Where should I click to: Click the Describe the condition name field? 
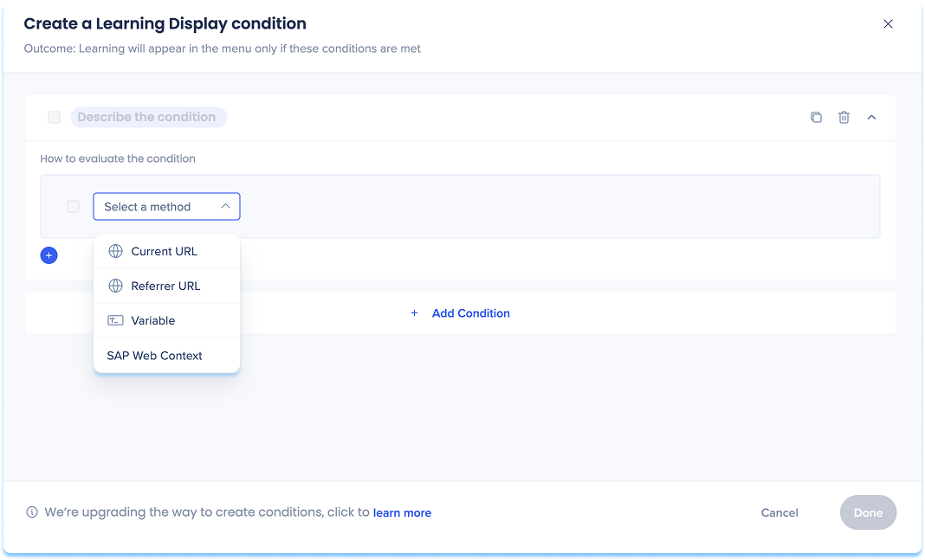point(147,117)
